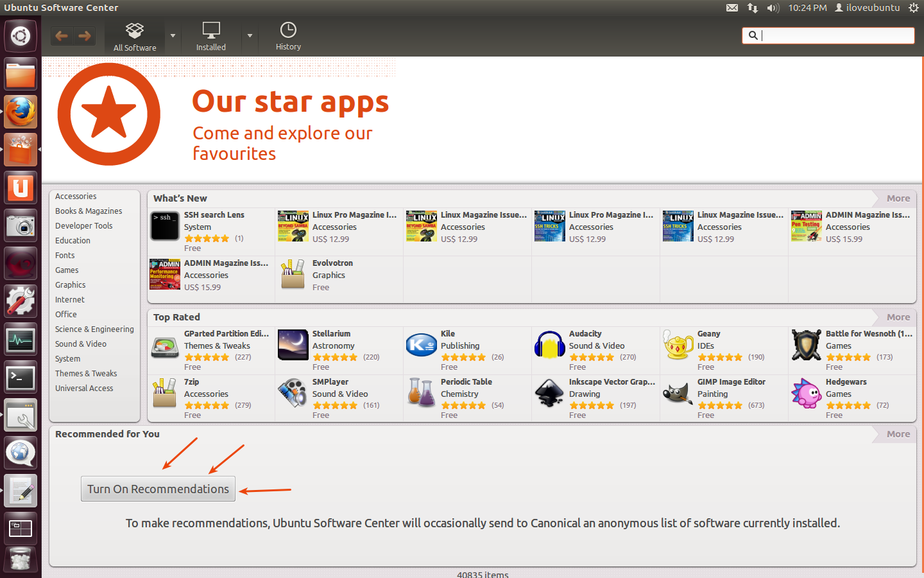
Task: Open the Games category
Action: (x=67, y=270)
